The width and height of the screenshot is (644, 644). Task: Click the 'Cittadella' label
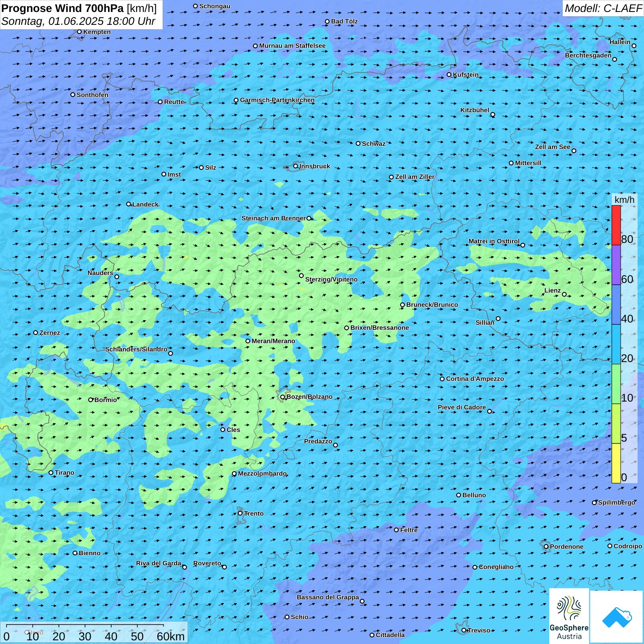click(390, 635)
